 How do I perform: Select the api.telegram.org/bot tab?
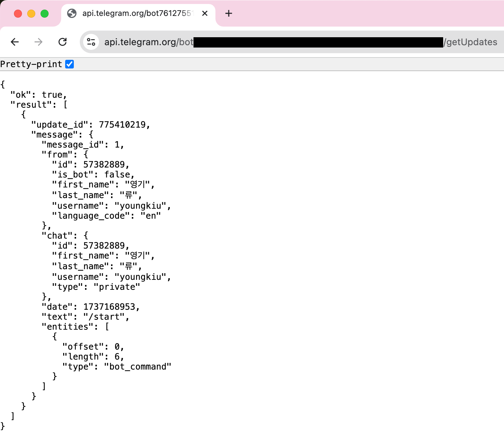tap(138, 15)
